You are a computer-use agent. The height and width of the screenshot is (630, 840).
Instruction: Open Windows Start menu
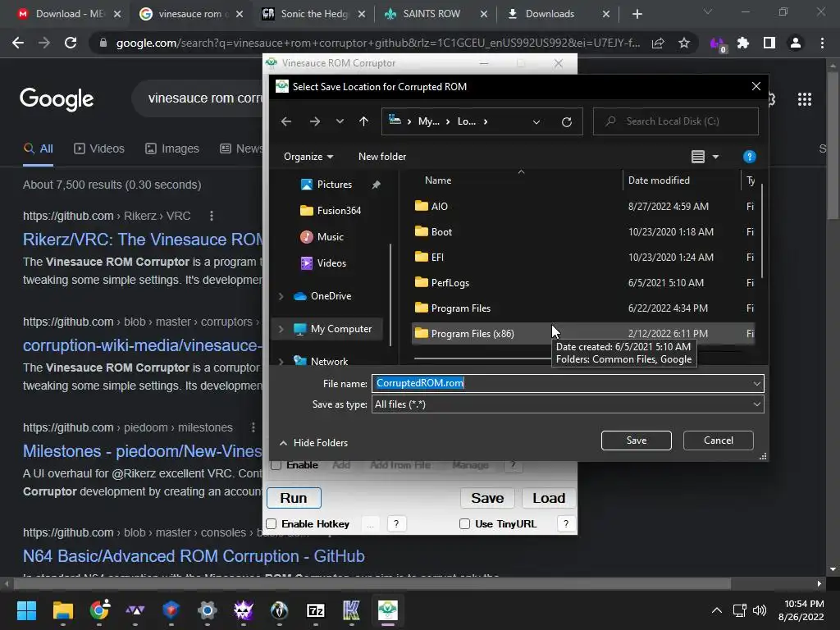point(26,610)
